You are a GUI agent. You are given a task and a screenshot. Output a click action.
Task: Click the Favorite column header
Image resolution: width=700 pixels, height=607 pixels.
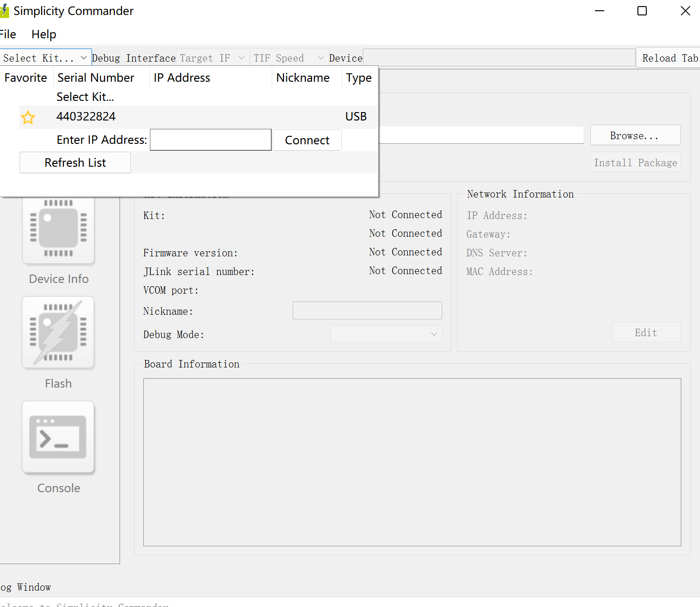tap(26, 78)
